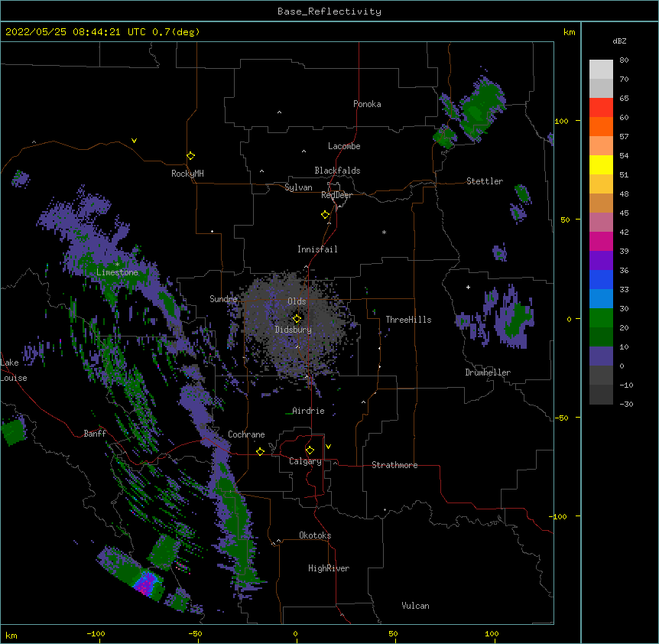
Task: Click the Innisfail city label
Action: click(x=317, y=249)
